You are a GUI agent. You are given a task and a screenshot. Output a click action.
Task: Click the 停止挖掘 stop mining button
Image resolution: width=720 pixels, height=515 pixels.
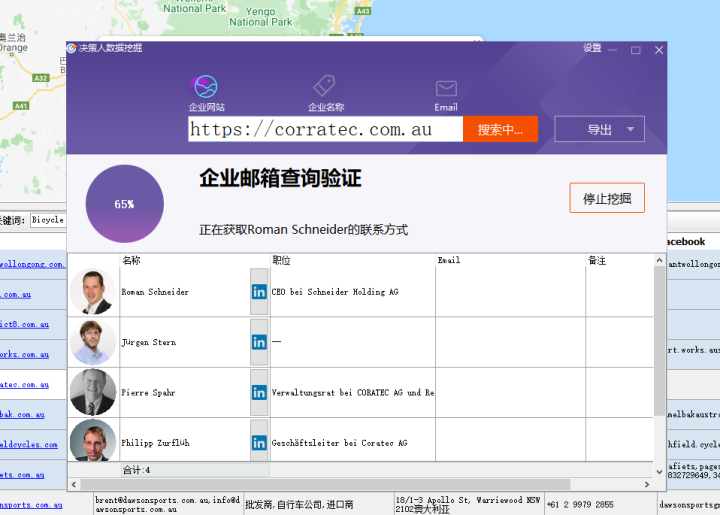(607, 198)
